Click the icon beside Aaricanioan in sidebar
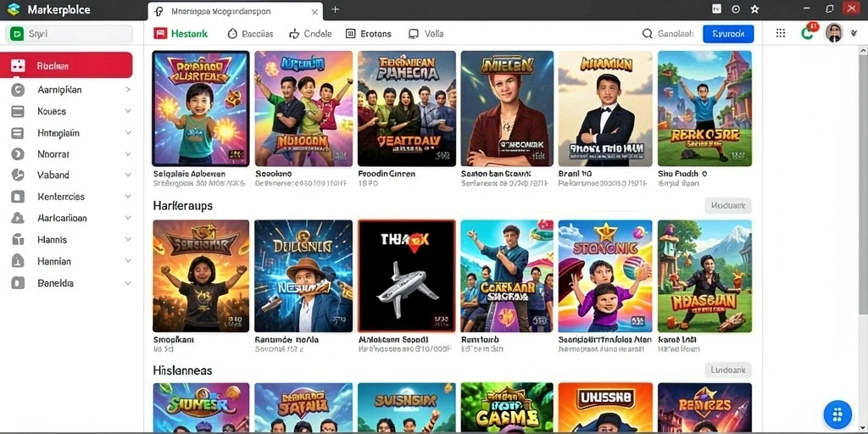Viewport: 868px width, 434px height. click(x=18, y=218)
